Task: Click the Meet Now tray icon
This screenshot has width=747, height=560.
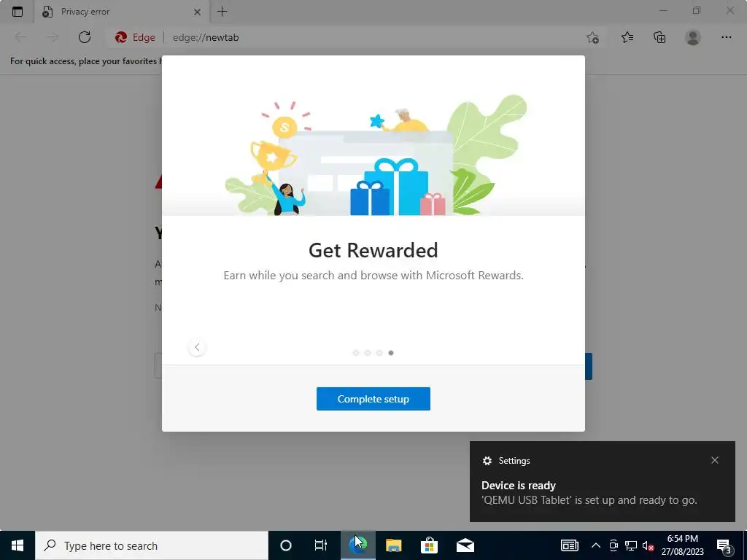Action: (x=614, y=545)
